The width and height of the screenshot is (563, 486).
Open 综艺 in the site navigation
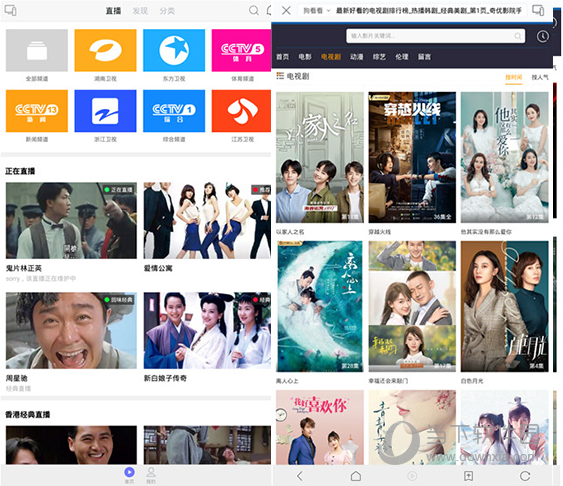click(x=379, y=57)
